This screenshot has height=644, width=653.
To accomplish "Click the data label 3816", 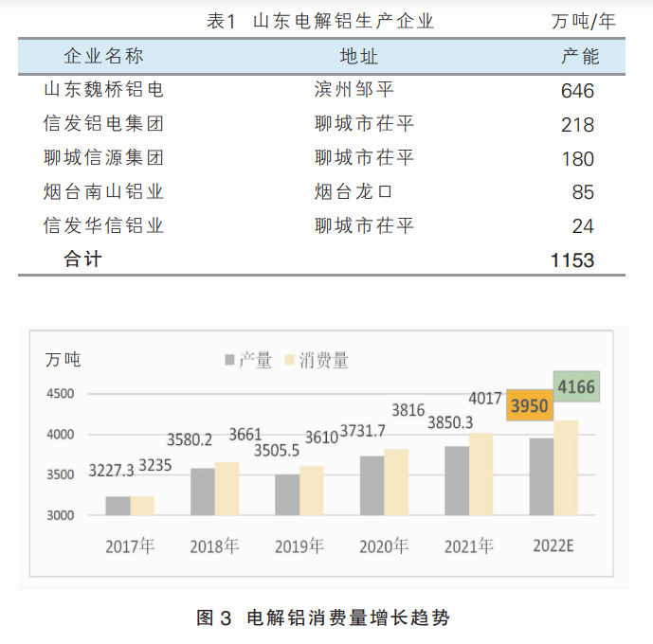I will point(408,411).
